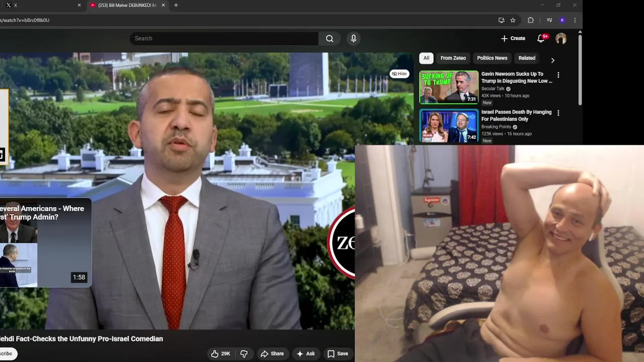Screen dimensions: 644x362
Task: Open the browser extensions puzzle icon
Action: point(530,20)
